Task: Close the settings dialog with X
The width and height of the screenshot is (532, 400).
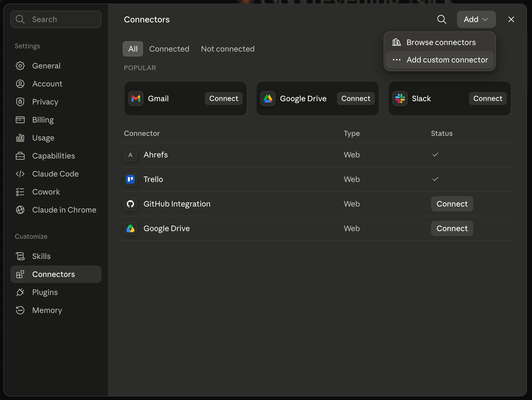Action: pyautogui.click(x=511, y=19)
